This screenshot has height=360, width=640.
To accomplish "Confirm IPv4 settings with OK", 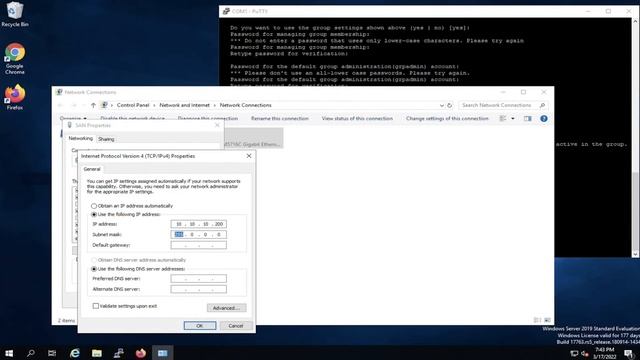I will tap(200, 326).
